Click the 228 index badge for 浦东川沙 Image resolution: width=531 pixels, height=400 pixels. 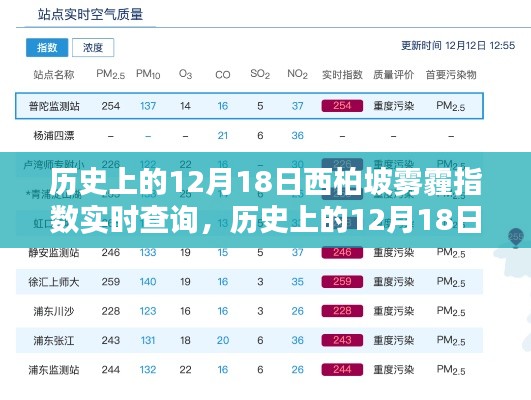(x=342, y=311)
